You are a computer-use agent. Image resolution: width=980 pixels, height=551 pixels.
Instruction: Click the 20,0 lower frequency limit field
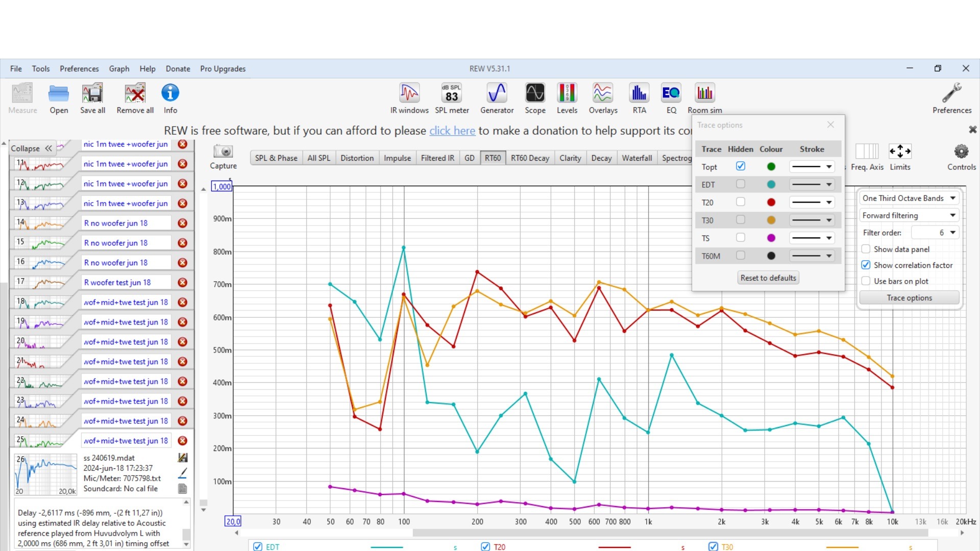pos(233,521)
